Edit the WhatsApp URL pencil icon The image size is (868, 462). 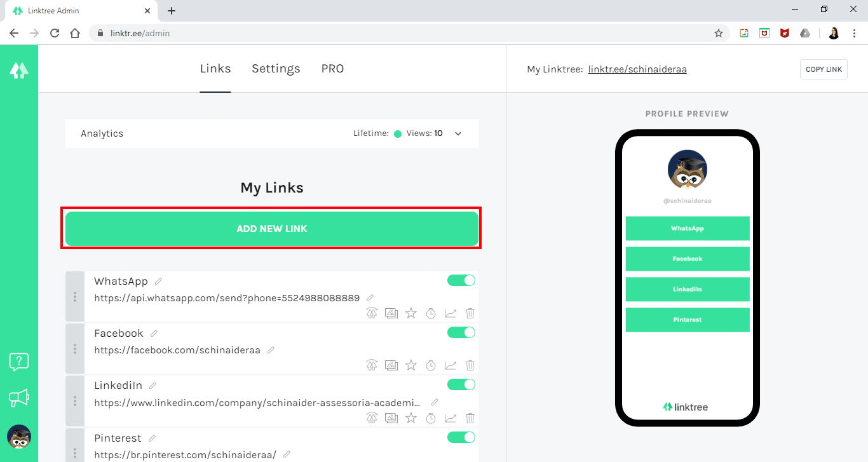tap(370, 297)
